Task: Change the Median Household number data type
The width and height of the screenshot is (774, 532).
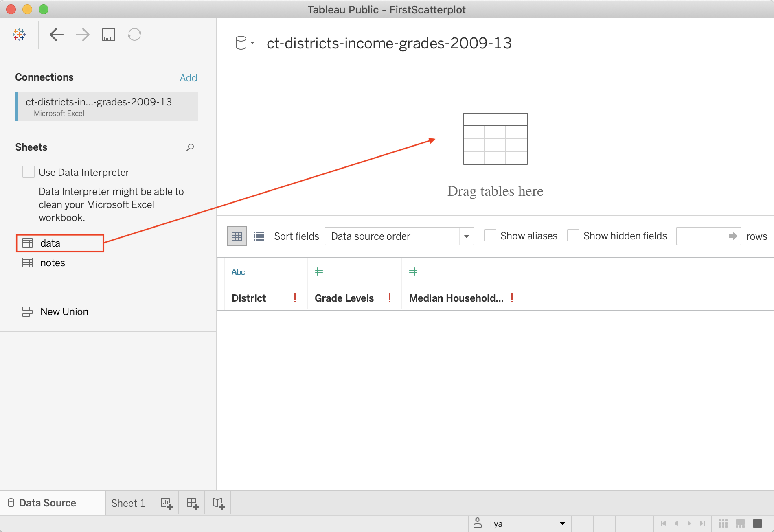Action: (413, 271)
